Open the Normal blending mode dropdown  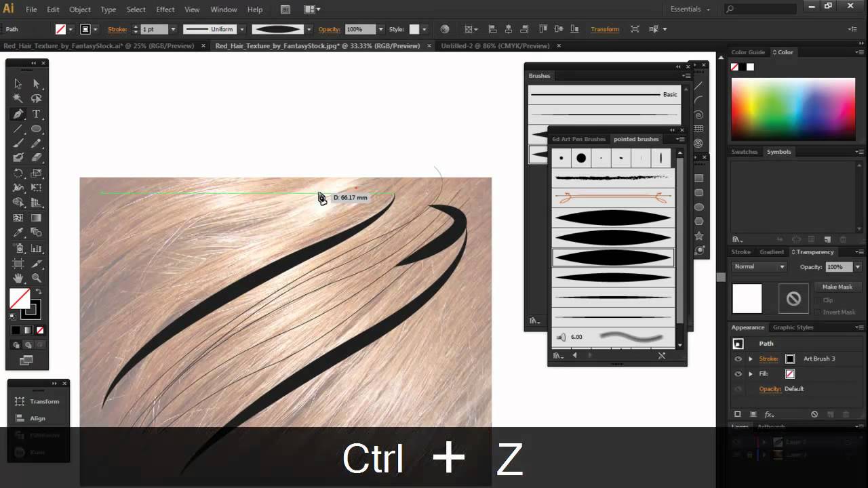tap(759, 266)
